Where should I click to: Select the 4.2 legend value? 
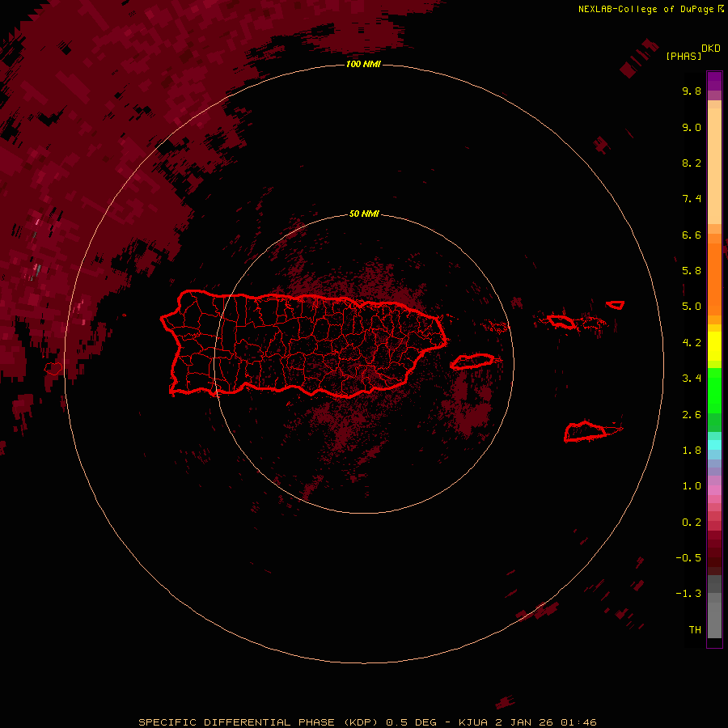point(692,343)
